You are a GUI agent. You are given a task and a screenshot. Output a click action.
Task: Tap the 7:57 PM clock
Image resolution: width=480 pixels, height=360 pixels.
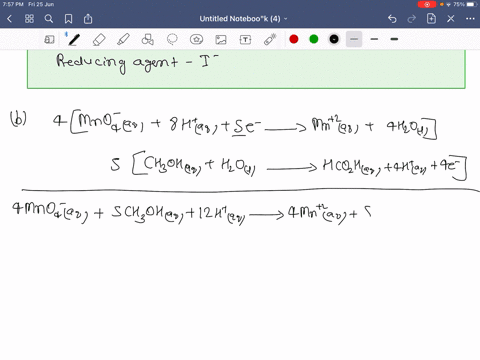[13, 4]
